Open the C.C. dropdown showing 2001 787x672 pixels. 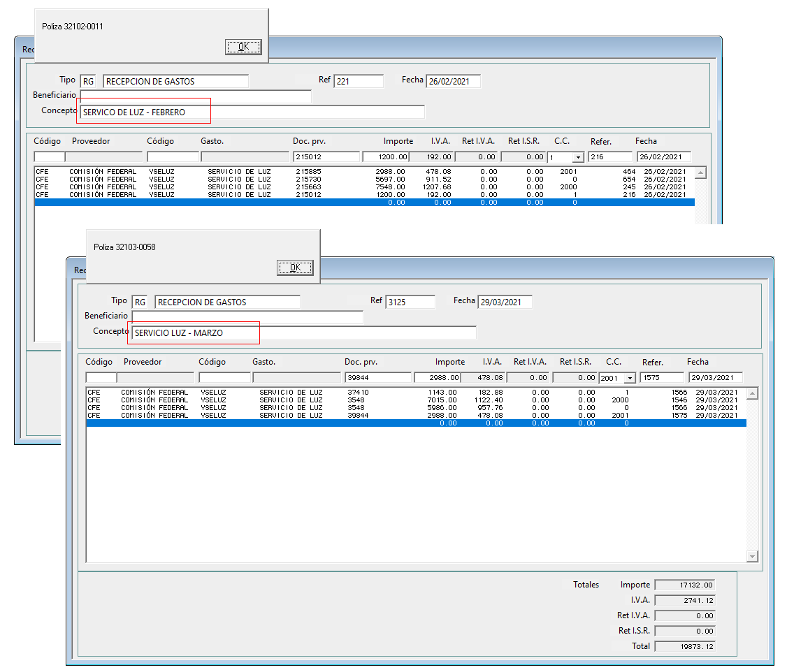tap(630, 378)
